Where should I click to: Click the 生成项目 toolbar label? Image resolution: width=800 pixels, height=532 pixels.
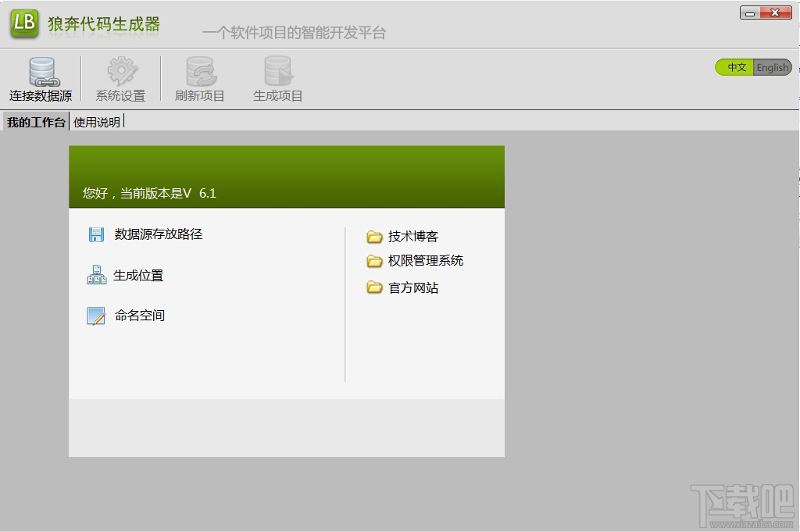click(x=278, y=96)
